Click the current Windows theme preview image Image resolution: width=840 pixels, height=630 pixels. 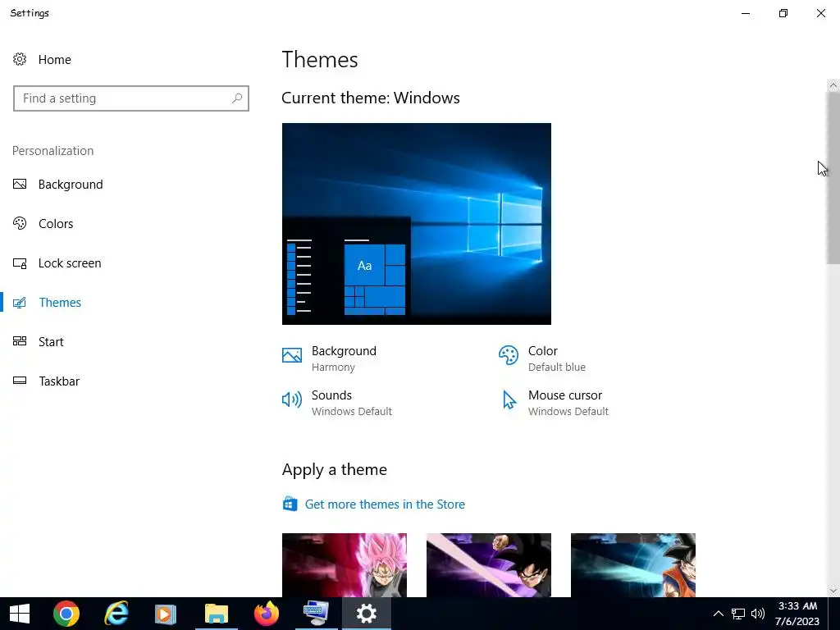point(416,224)
